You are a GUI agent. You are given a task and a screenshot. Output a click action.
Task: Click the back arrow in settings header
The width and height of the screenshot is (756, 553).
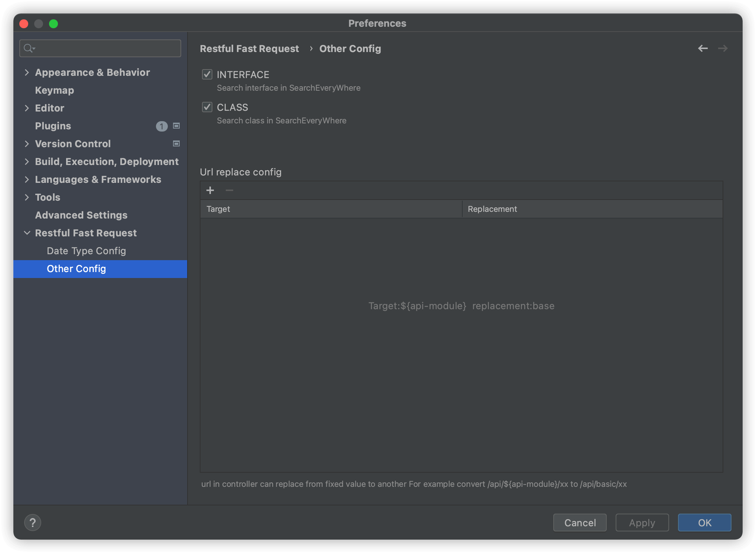[x=703, y=48]
